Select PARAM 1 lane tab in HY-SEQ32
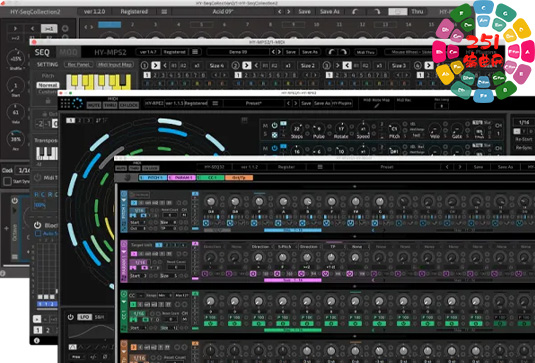The width and height of the screenshot is (535, 363). (x=182, y=177)
